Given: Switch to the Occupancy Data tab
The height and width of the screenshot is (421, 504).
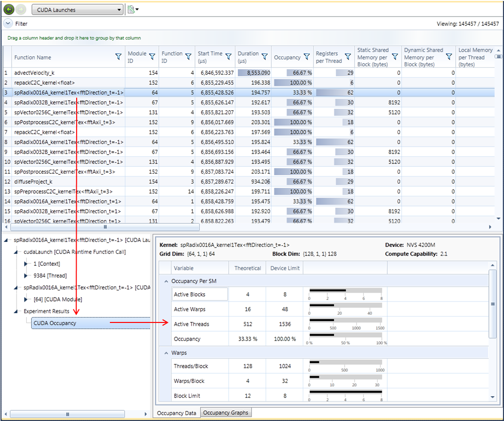Looking at the screenshot, I should coord(176,413).
